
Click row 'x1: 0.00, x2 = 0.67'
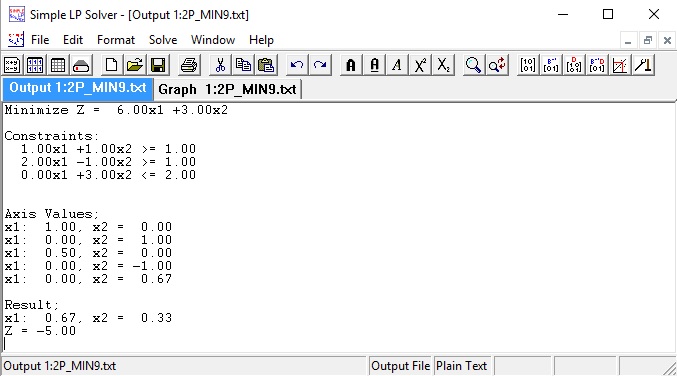88,279
